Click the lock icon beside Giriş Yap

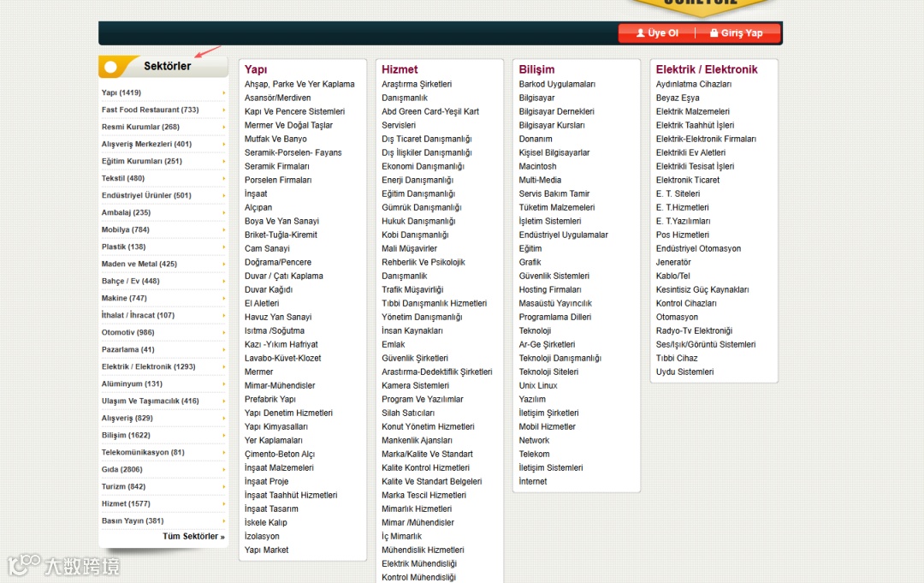[x=714, y=33]
